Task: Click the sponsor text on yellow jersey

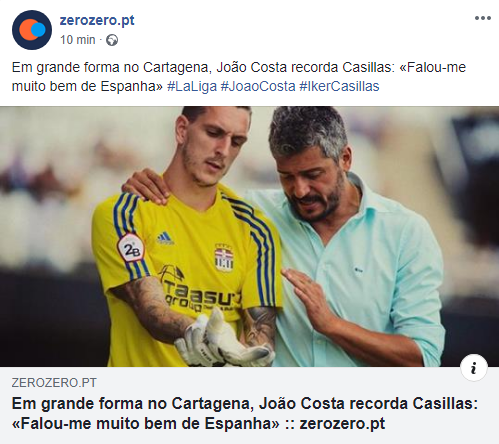Action: pos(200,295)
